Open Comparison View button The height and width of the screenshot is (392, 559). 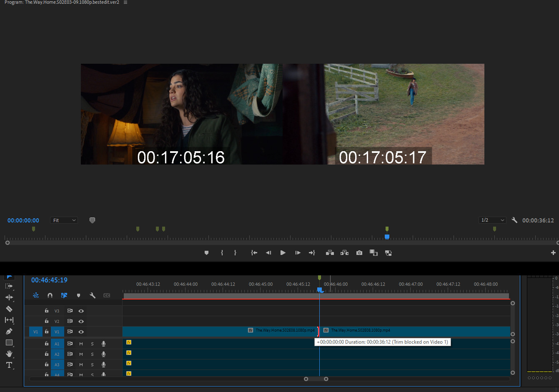click(374, 253)
